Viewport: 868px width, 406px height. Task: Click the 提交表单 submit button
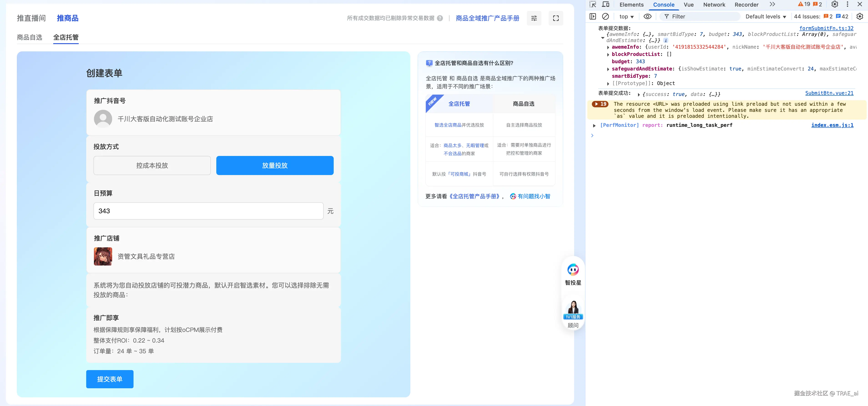pos(109,379)
